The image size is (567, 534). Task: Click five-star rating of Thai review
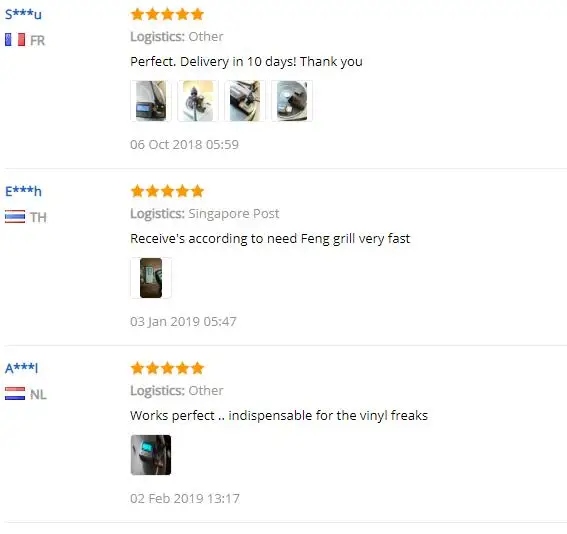167,191
